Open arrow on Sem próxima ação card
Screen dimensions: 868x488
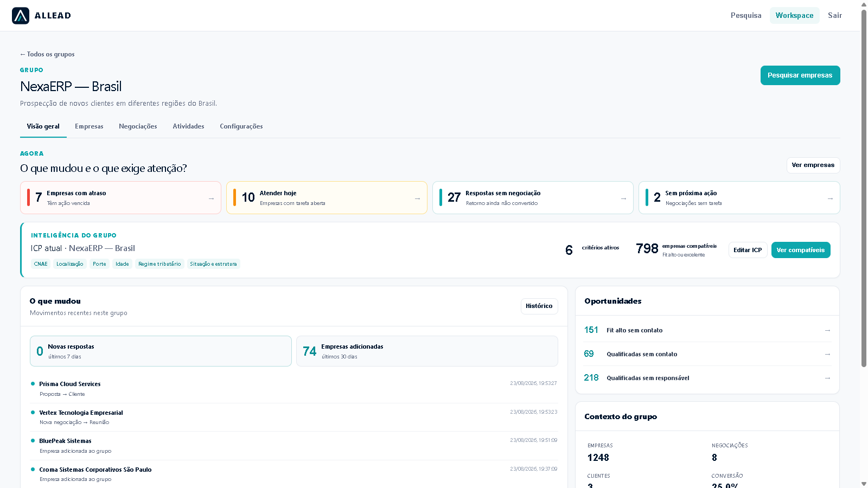click(x=830, y=198)
